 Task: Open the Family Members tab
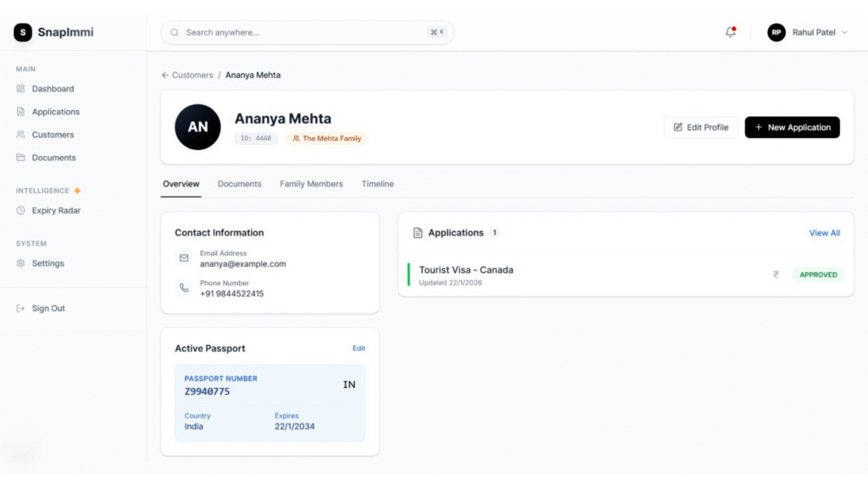[311, 184]
